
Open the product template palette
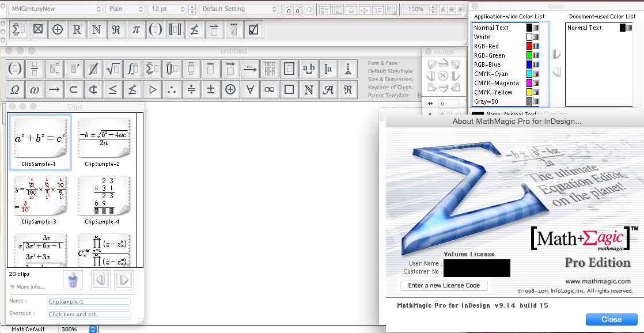tap(171, 69)
